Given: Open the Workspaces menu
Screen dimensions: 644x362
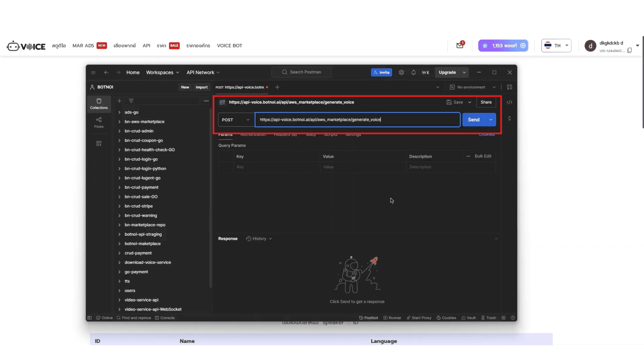Looking at the screenshot, I should [162, 72].
